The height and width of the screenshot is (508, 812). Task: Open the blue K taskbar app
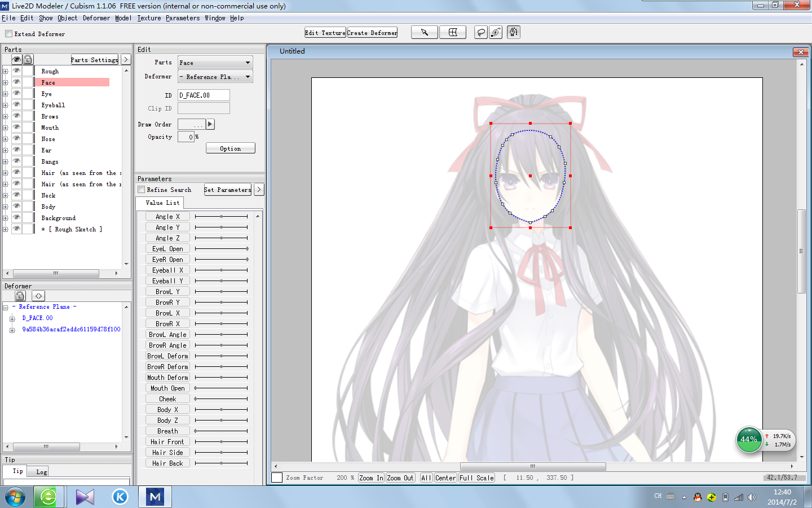(120, 497)
